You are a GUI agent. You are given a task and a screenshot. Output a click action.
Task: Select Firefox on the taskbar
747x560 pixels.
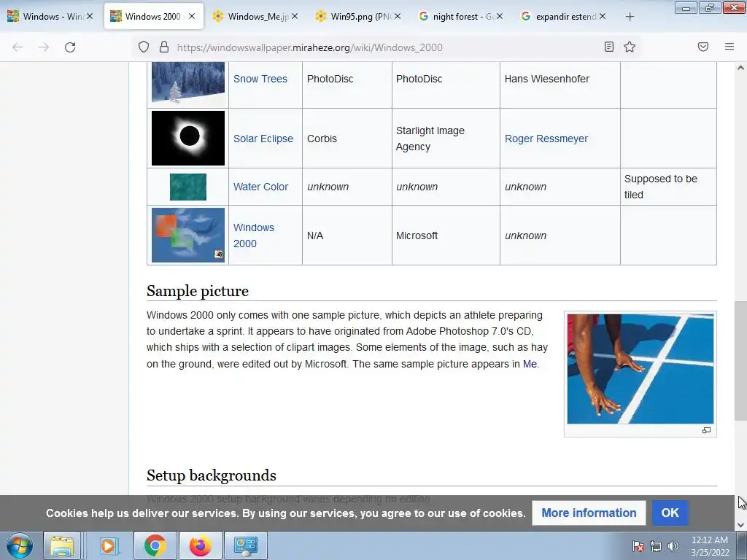[x=200, y=545]
